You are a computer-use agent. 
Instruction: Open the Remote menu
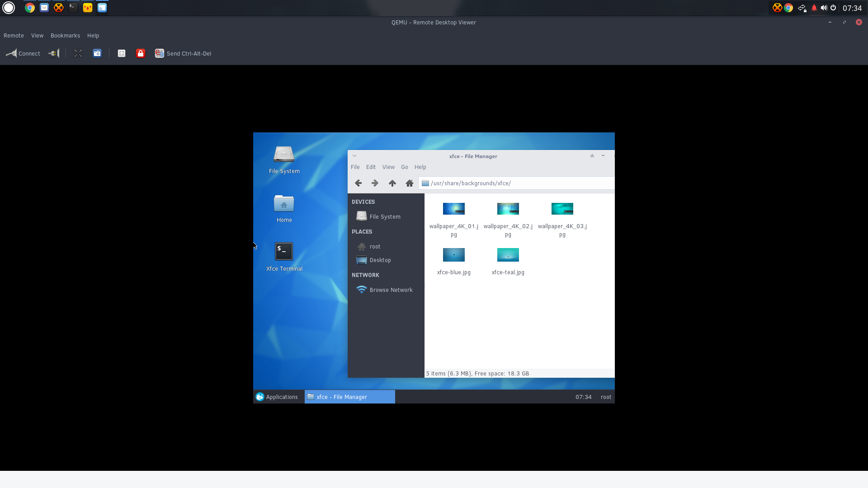(14, 36)
